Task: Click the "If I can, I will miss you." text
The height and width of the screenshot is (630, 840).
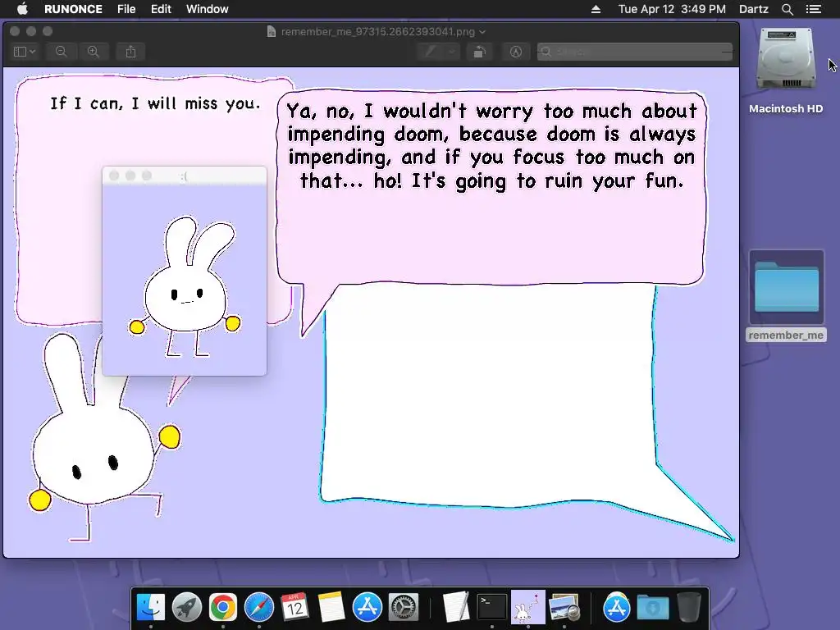Action: pyautogui.click(x=155, y=103)
